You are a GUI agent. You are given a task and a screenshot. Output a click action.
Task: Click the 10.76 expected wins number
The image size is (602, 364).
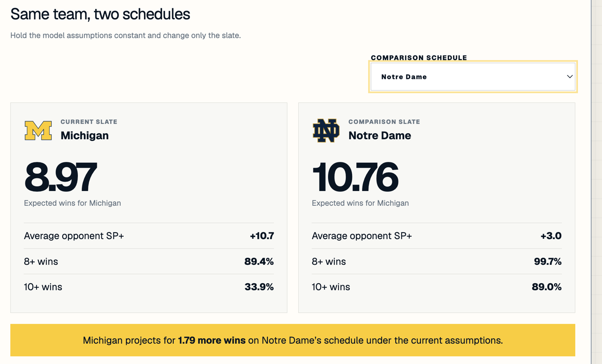(x=355, y=177)
